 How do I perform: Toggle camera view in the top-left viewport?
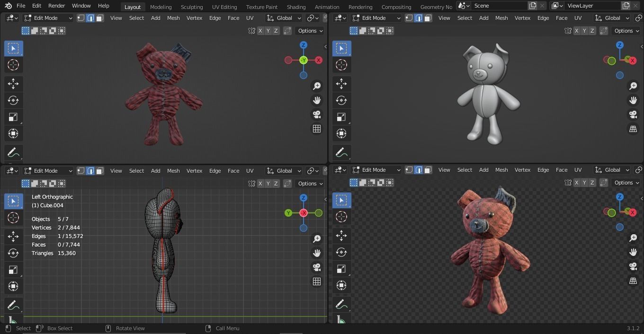point(317,114)
